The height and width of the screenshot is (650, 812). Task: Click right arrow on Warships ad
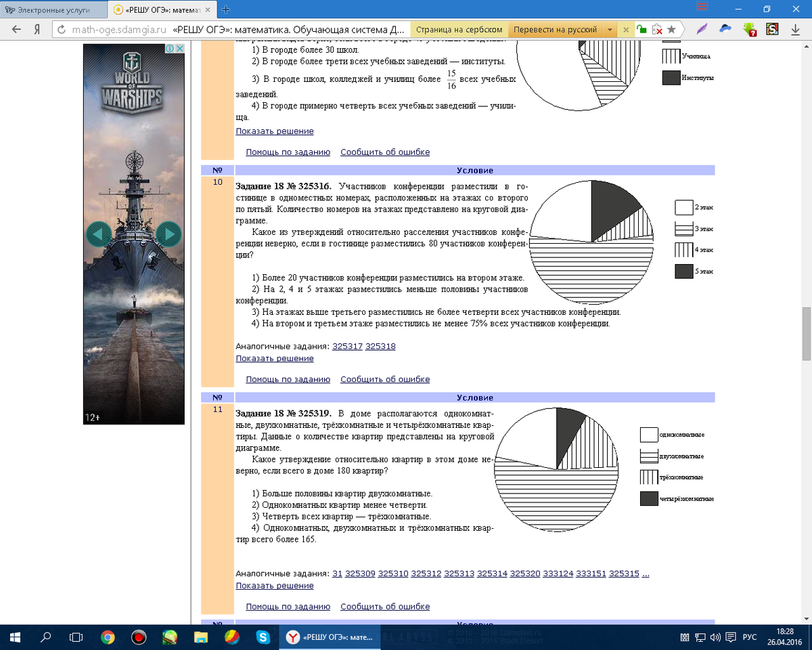[x=169, y=234]
